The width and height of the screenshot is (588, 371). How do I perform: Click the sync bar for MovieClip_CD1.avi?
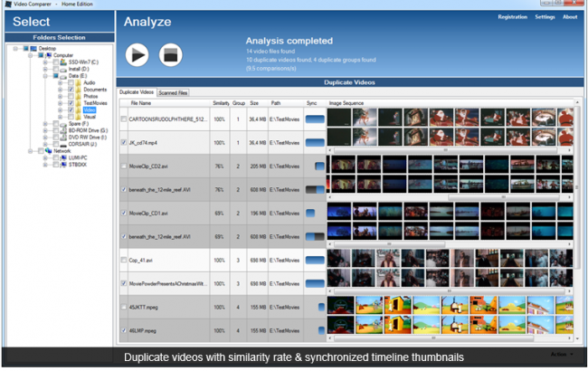pos(310,213)
